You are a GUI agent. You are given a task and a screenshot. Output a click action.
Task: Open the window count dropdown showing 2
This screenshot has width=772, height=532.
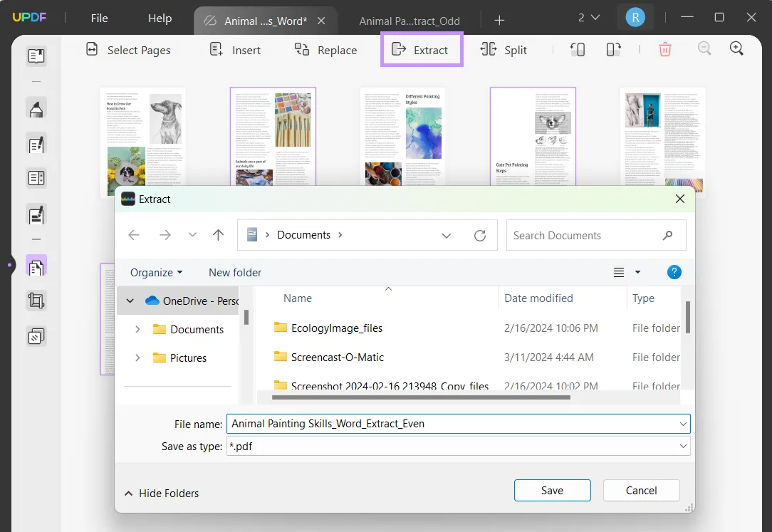tap(589, 18)
